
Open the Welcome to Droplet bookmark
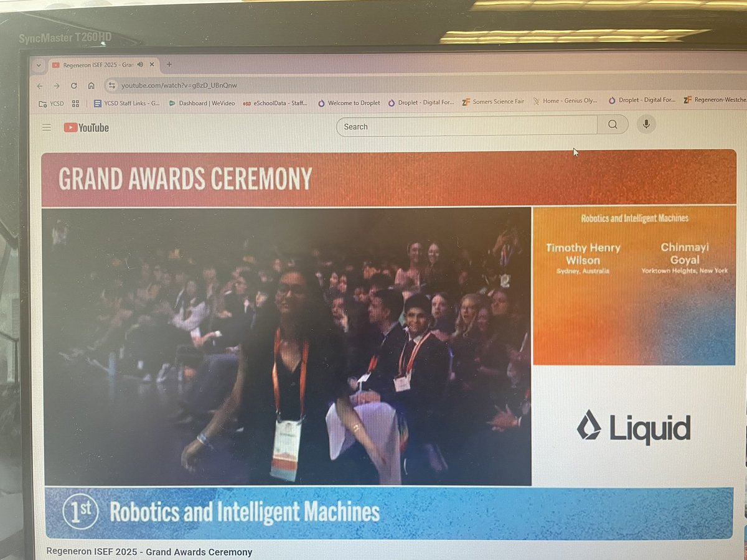pos(349,103)
